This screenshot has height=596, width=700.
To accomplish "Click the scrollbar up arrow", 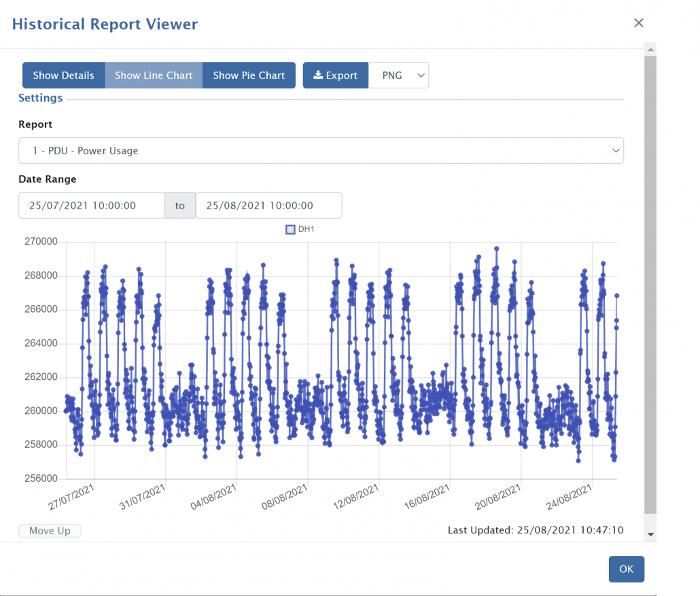I will click(x=650, y=50).
